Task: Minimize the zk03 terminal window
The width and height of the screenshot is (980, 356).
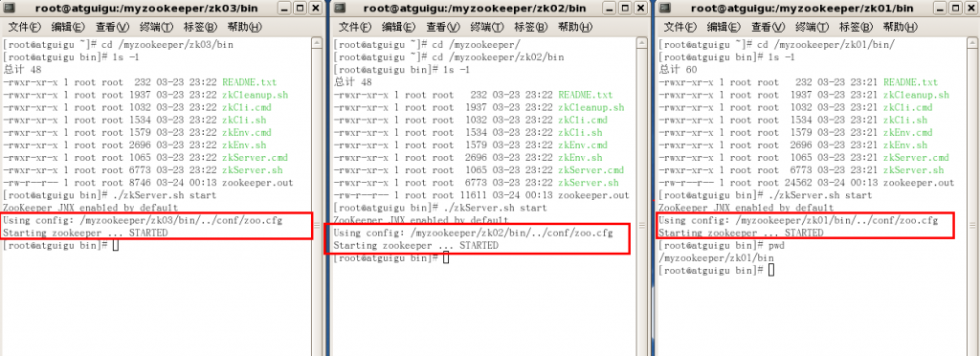Action: click(x=283, y=8)
